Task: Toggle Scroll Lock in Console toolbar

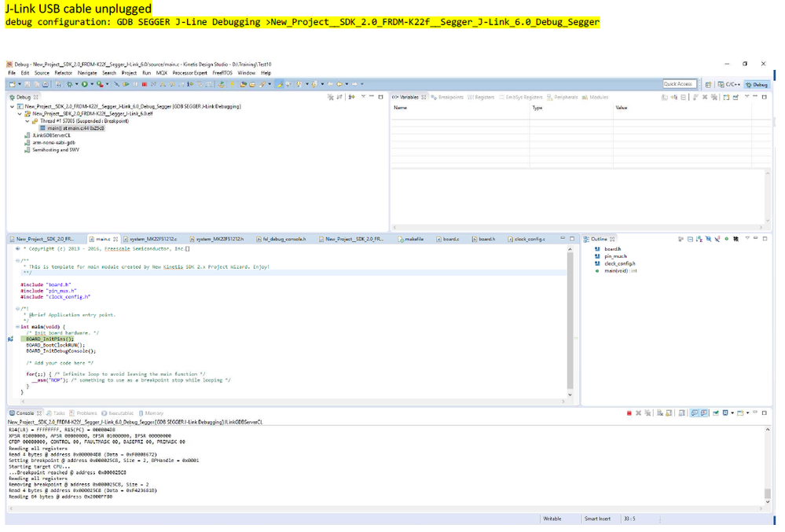Action: click(x=669, y=413)
